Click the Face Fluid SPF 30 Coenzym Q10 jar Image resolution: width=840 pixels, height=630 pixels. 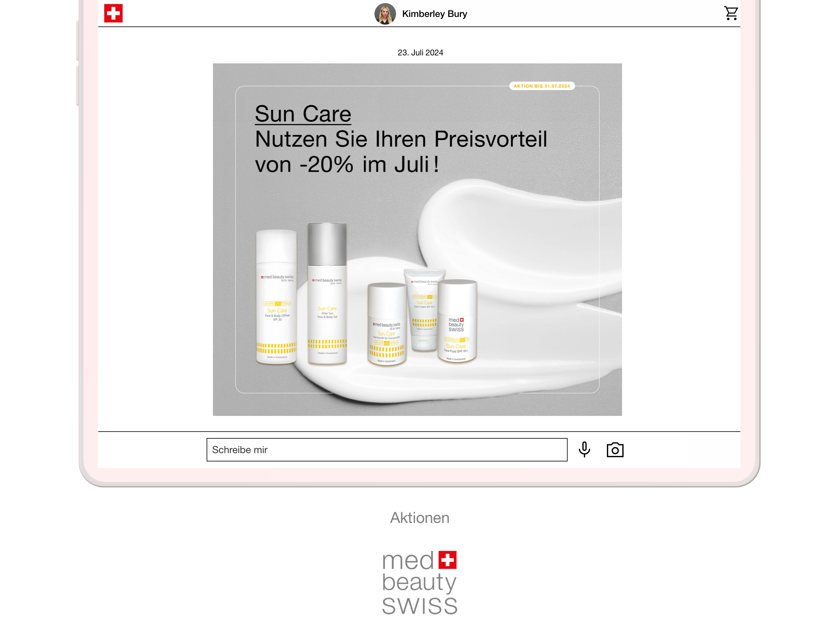[386, 324]
